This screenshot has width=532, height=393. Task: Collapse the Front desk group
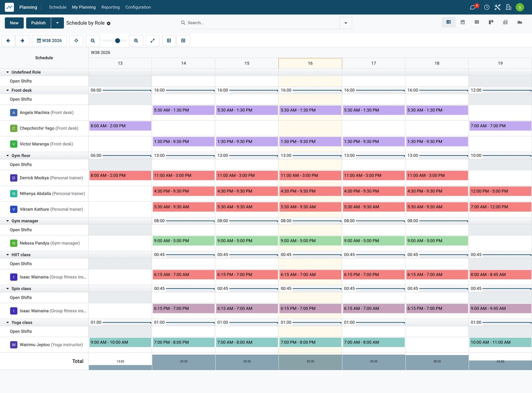[x=8, y=90]
